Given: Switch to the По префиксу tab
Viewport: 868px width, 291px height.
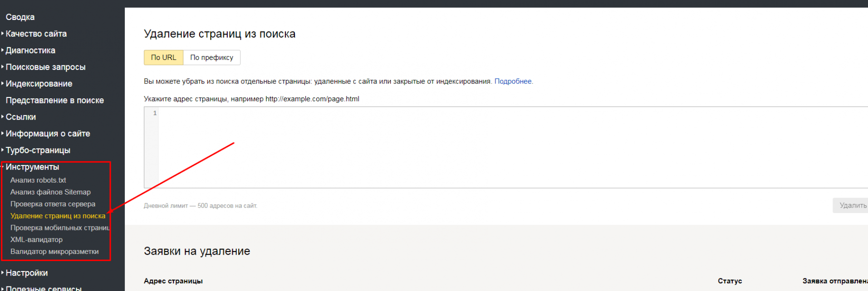Looking at the screenshot, I should coord(211,58).
